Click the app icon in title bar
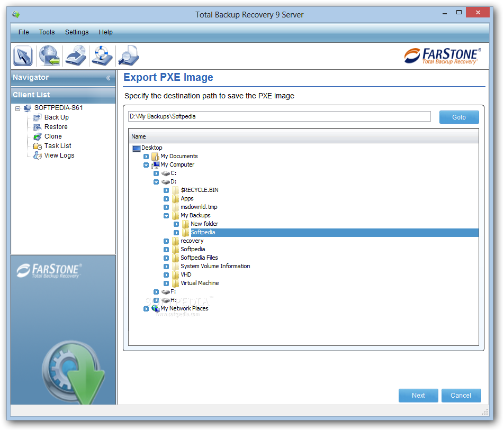 point(16,14)
